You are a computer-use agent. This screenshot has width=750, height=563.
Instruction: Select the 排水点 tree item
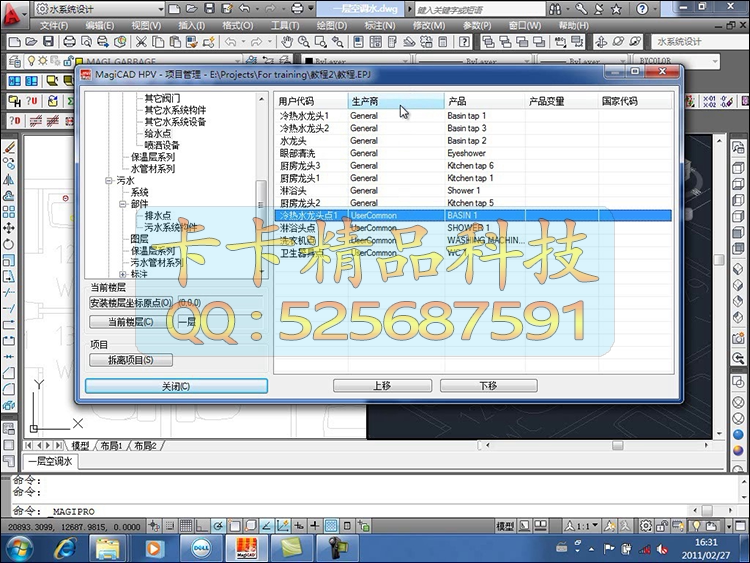(x=158, y=215)
